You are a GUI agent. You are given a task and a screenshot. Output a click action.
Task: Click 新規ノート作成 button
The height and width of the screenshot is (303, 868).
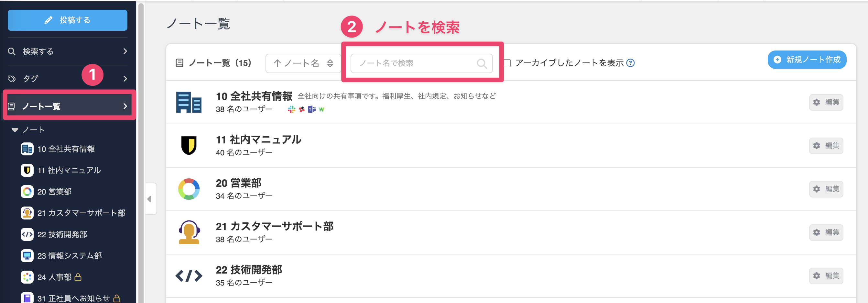click(807, 60)
